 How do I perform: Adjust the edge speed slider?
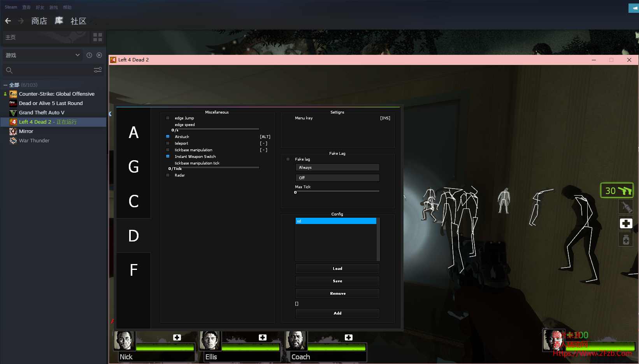tap(215, 129)
